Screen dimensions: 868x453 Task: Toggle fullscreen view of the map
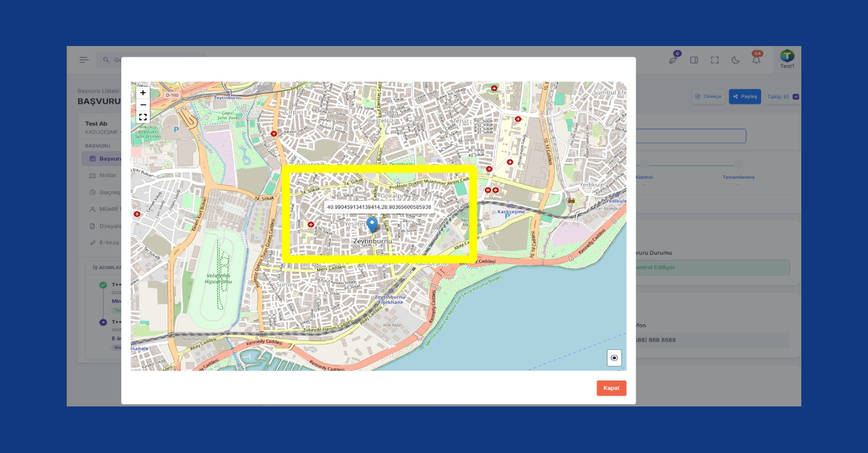point(143,117)
